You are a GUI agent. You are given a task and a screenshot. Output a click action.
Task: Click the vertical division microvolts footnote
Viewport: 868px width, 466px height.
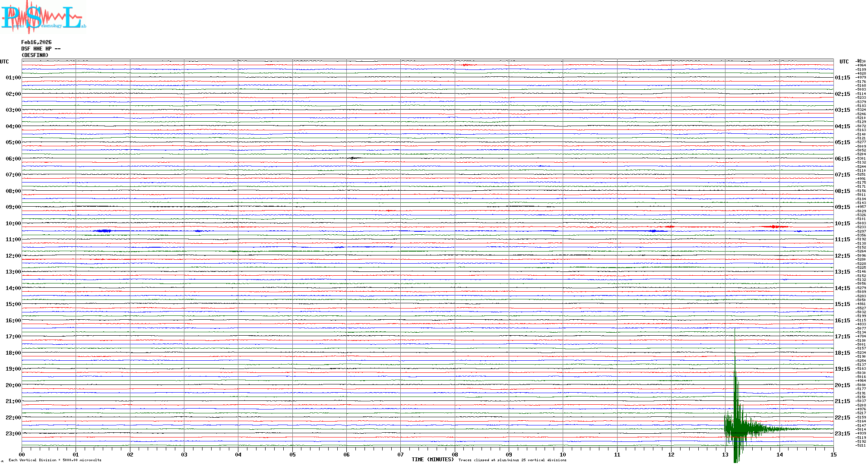[55, 460]
